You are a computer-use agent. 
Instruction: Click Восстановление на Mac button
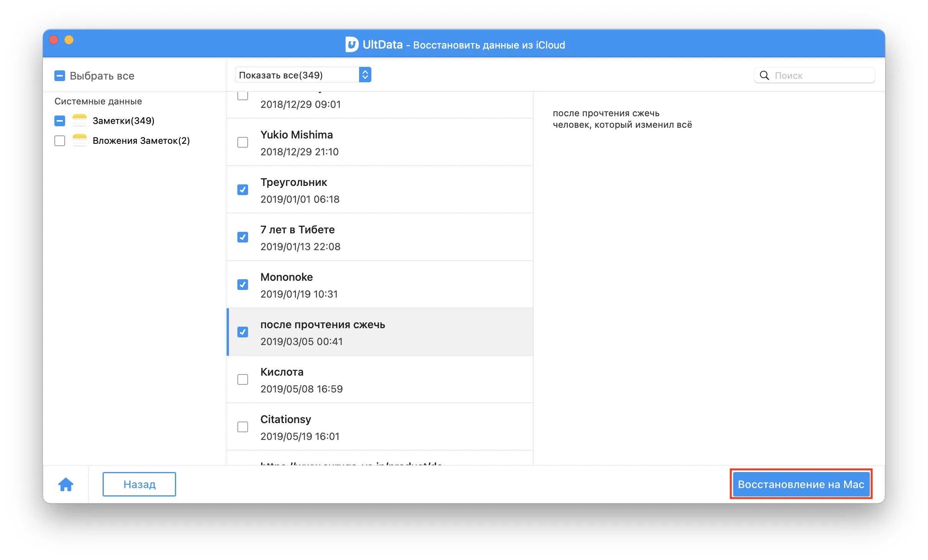coord(801,484)
